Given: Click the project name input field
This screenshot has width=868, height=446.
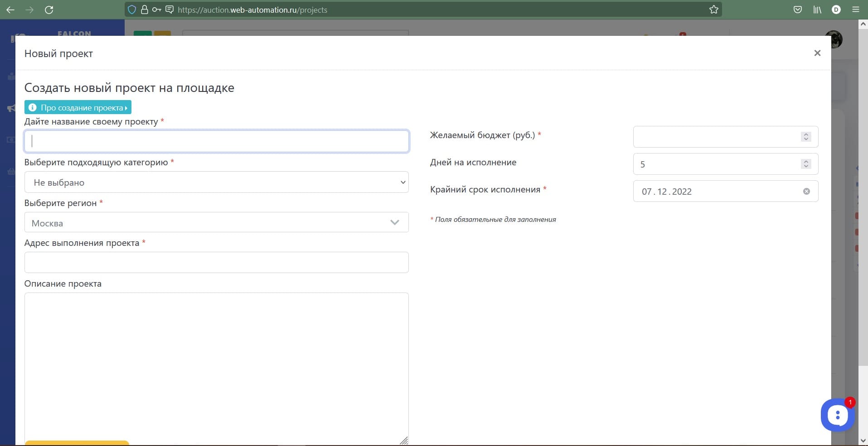Looking at the screenshot, I should click(216, 141).
